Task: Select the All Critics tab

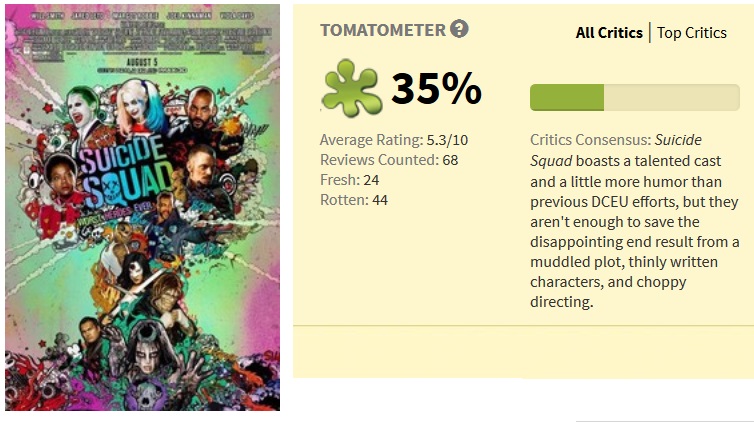Action: 609,33
